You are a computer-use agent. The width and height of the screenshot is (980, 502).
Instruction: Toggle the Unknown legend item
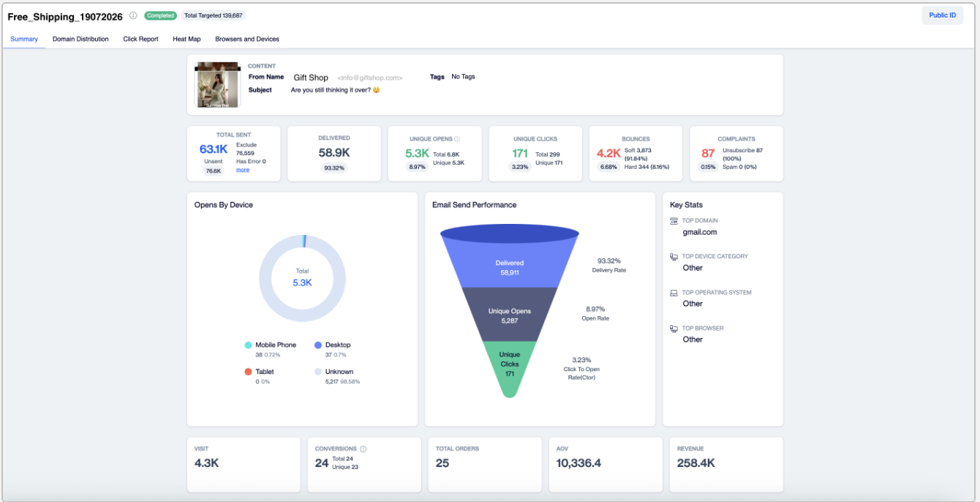(334, 372)
